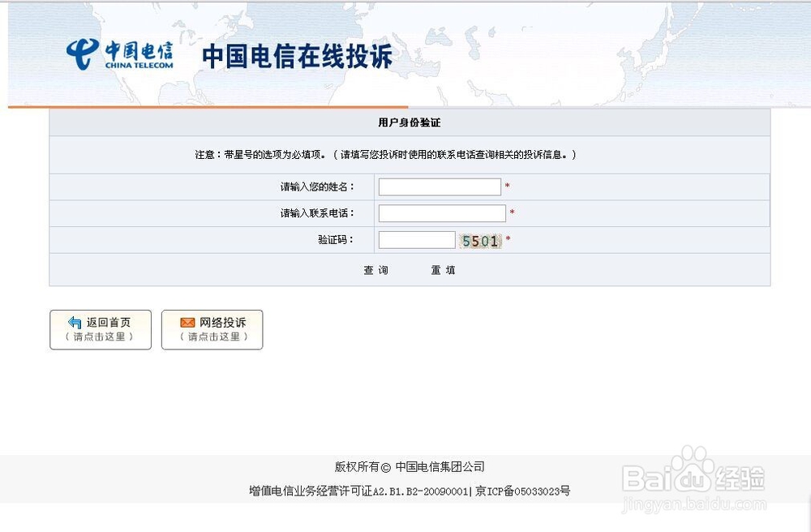Open the homepage via 返回首页 button
Screen dimensions: 811x532
100,329
